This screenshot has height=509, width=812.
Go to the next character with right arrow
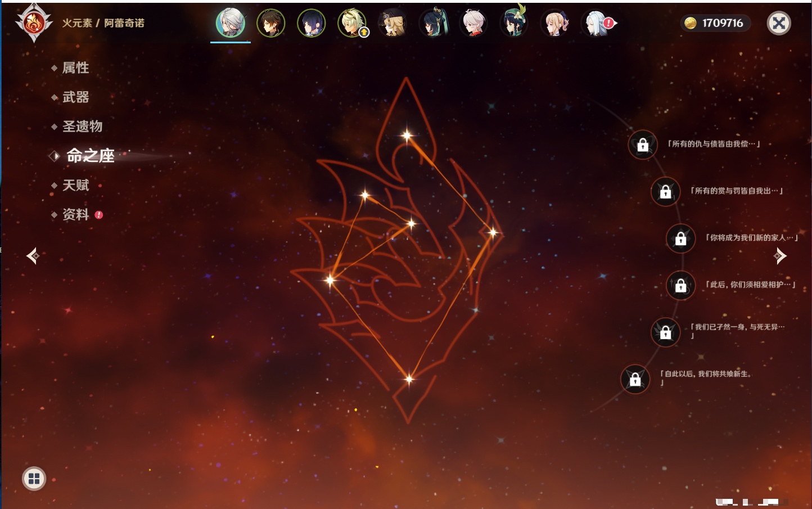click(779, 256)
